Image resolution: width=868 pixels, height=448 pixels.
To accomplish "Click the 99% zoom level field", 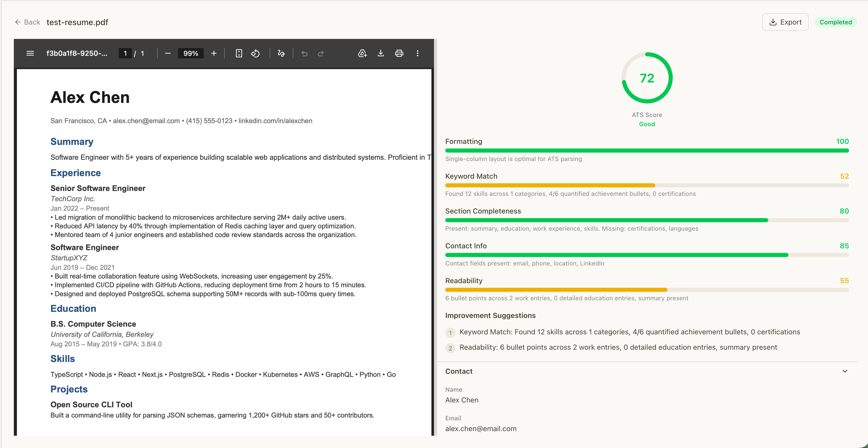I will pyautogui.click(x=191, y=53).
